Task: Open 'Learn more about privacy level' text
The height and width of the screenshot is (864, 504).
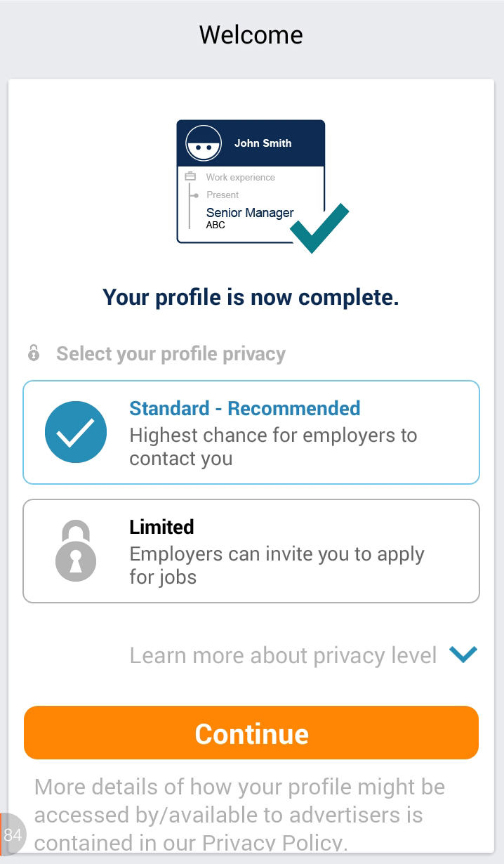Action: (283, 655)
